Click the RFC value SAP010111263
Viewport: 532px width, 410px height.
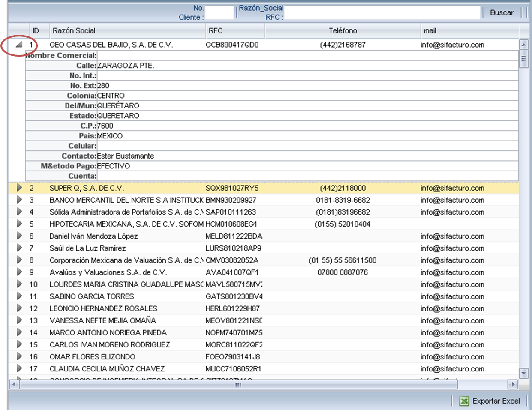point(231,212)
